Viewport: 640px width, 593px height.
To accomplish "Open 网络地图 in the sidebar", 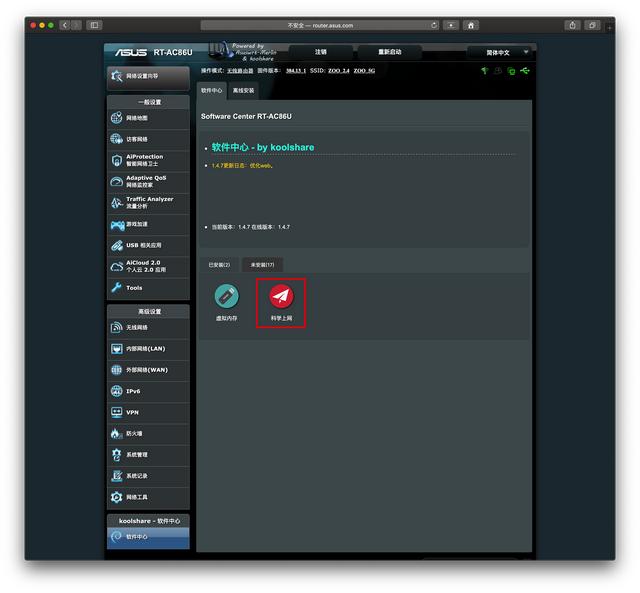I will (x=149, y=118).
